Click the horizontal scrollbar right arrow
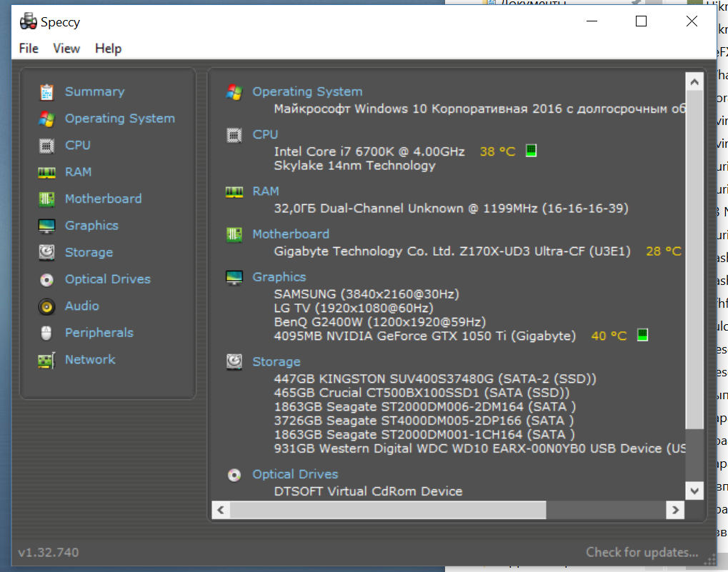 tap(675, 511)
